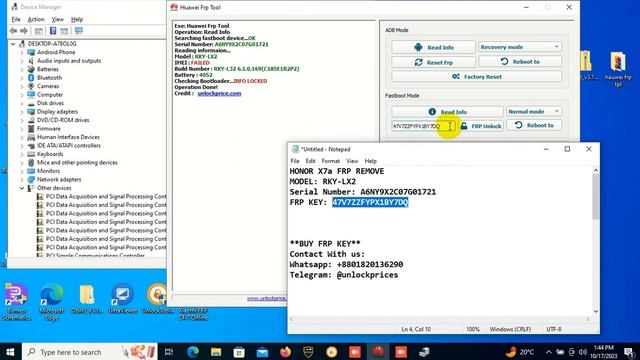640x360 pixels.
Task: Open the Notepad View menu
Action: pyautogui.click(x=352, y=161)
